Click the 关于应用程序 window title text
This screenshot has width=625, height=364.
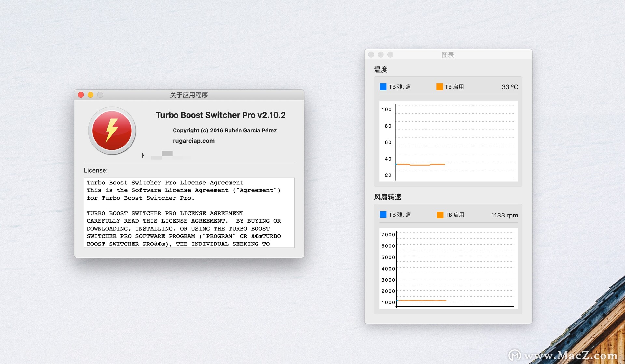click(189, 95)
